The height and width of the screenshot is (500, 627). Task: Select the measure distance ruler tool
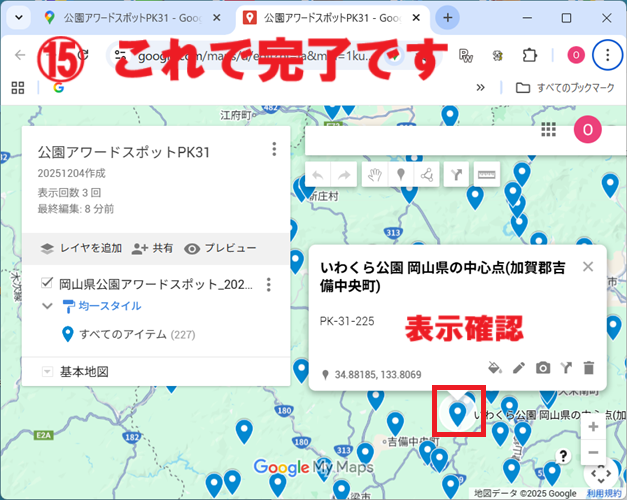pyautogui.click(x=486, y=175)
